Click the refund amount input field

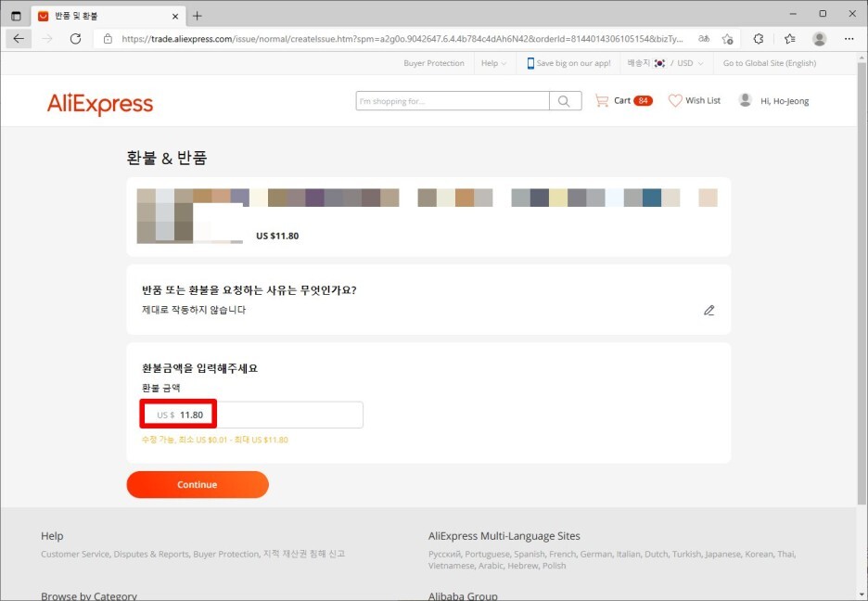coord(252,415)
